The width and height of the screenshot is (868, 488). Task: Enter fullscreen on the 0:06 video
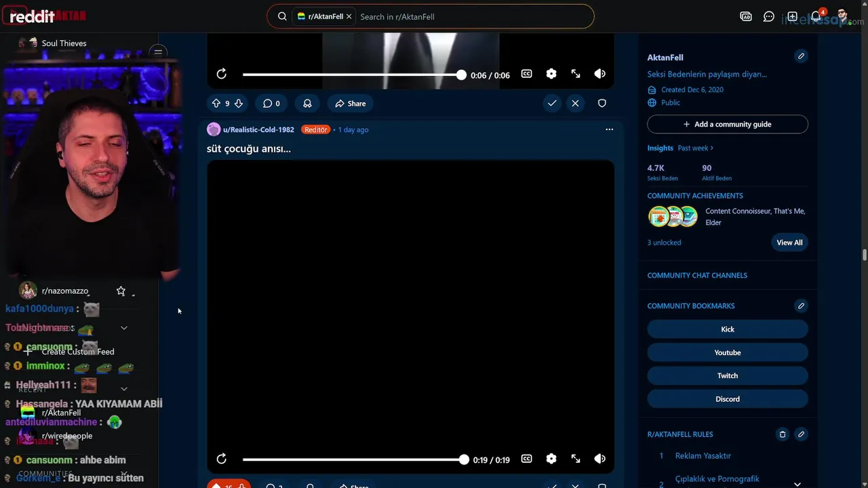coord(576,74)
